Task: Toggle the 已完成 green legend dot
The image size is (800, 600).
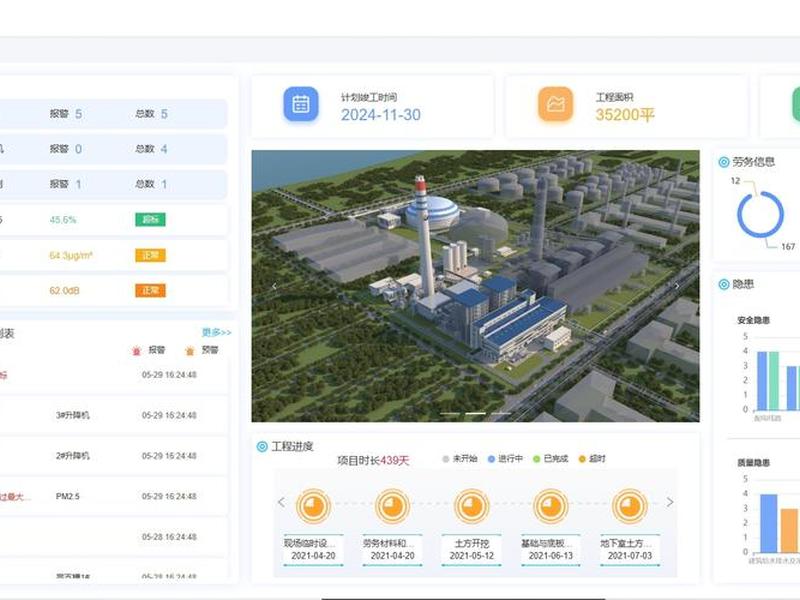Action: [536, 459]
